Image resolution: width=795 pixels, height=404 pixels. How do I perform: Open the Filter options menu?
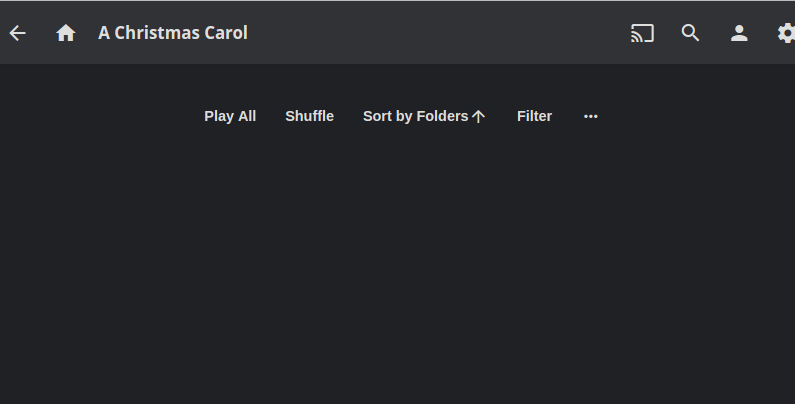click(534, 116)
